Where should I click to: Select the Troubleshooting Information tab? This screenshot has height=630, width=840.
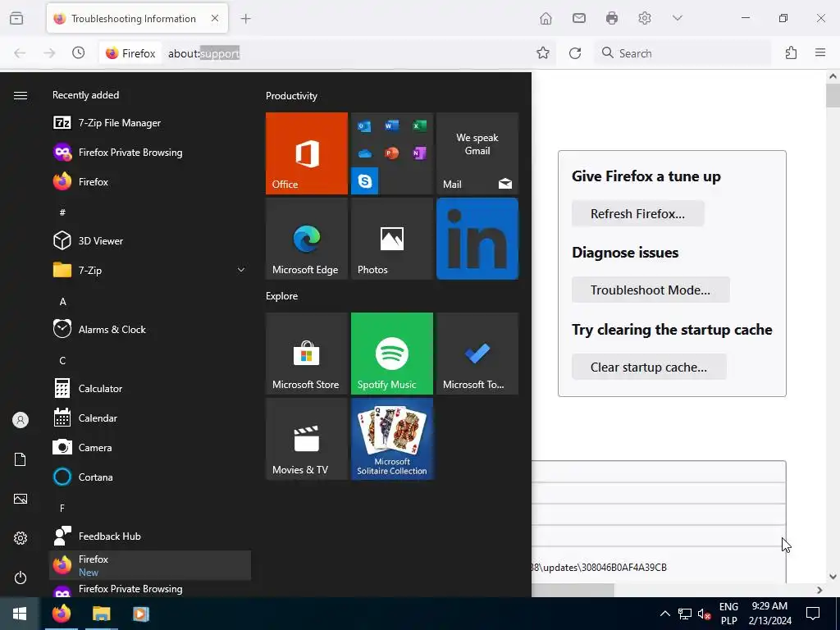(137, 19)
